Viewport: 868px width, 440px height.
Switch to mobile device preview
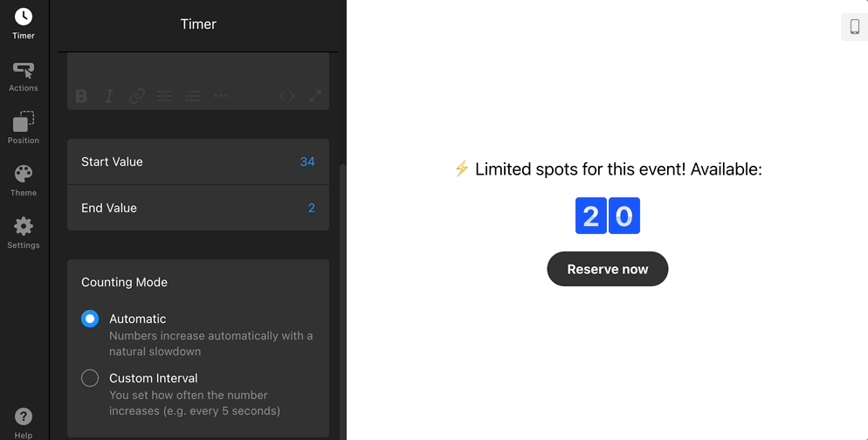pos(854,27)
